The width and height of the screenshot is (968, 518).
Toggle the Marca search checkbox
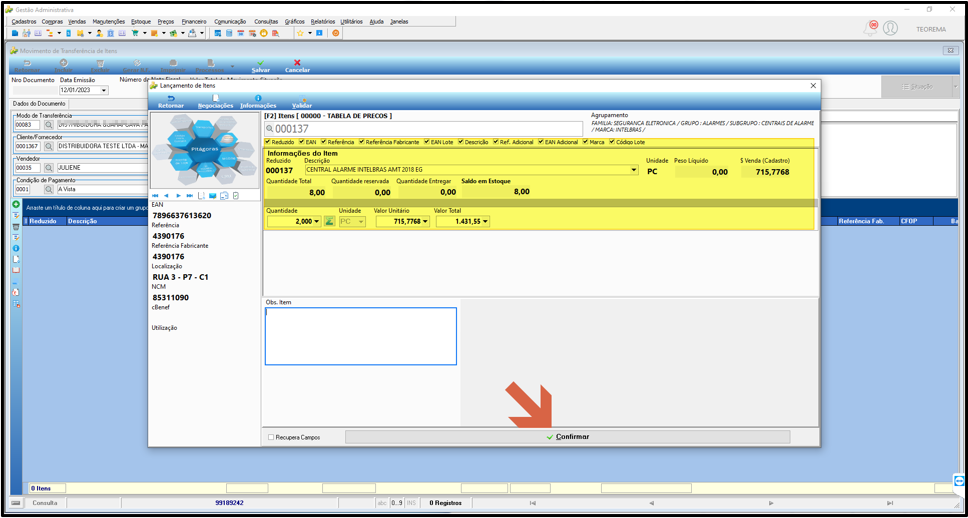[x=585, y=142]
